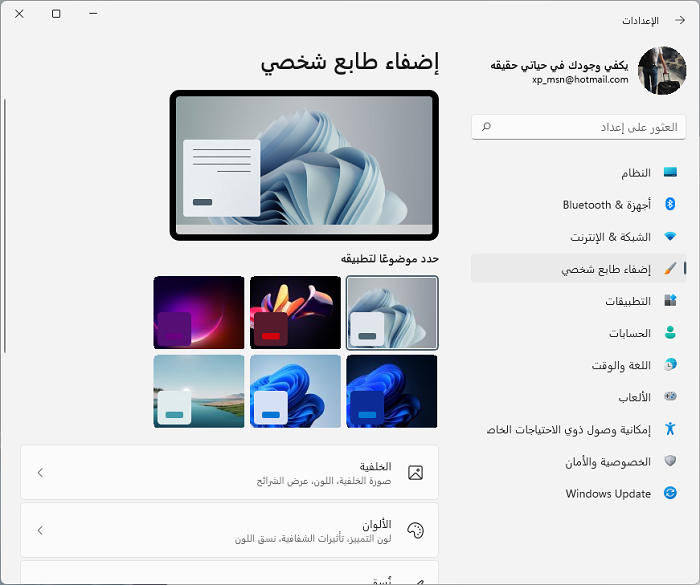Image resolution: width=700 pixels, height=585 pixels.
Task: Apply the dark blue bloom theme
Action: click(392, 391)
